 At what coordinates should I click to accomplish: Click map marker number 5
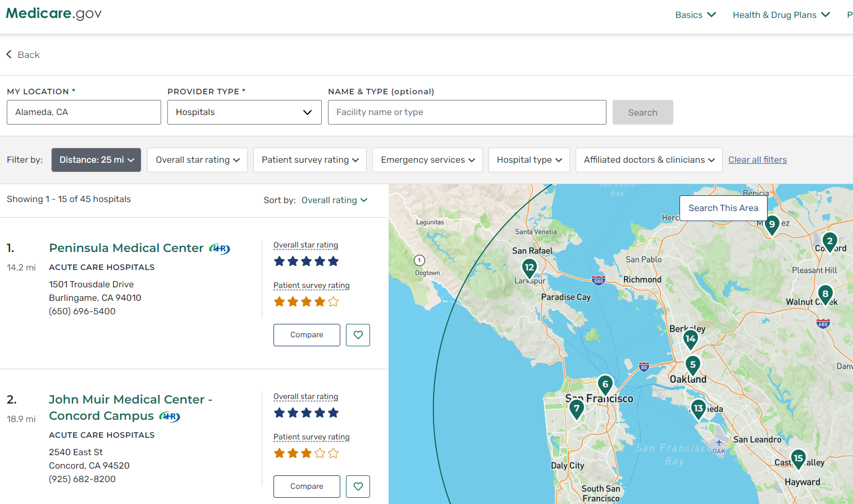pos(693,365)
